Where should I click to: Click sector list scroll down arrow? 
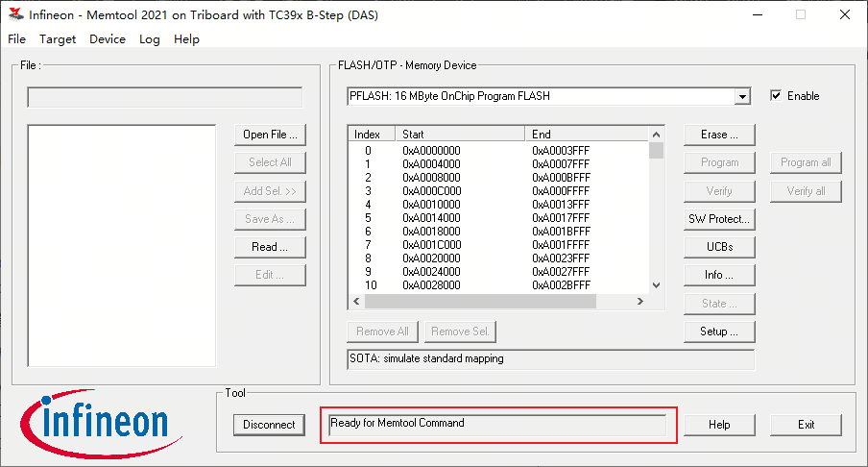coord(656,285)
